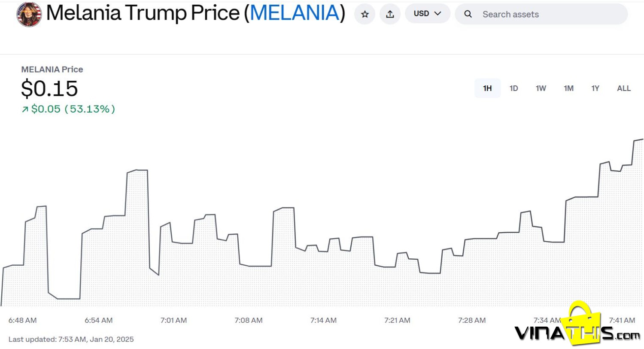Screen dimensions: 644x349
Task: Show the 1W price chart
Action: [541, 88]
